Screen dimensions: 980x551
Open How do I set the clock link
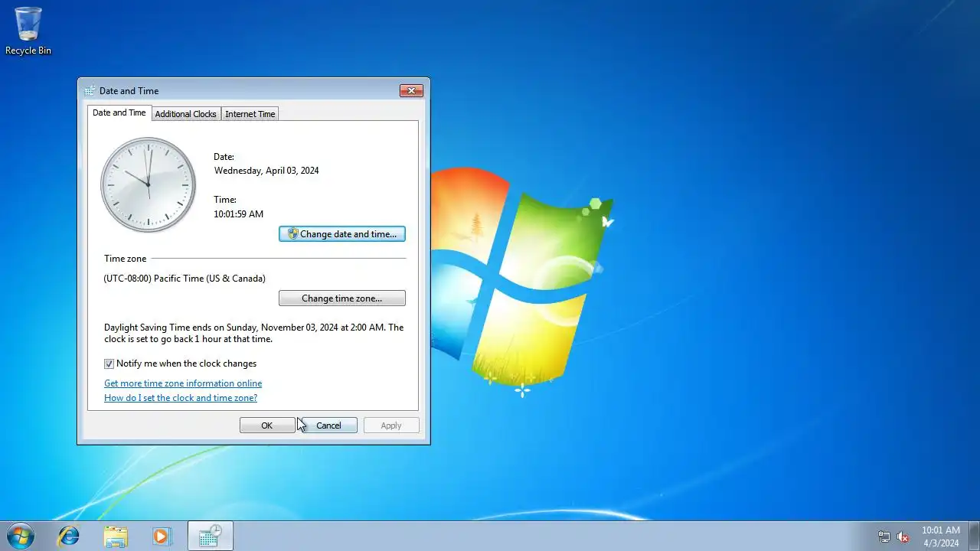[x=181, y=398]
